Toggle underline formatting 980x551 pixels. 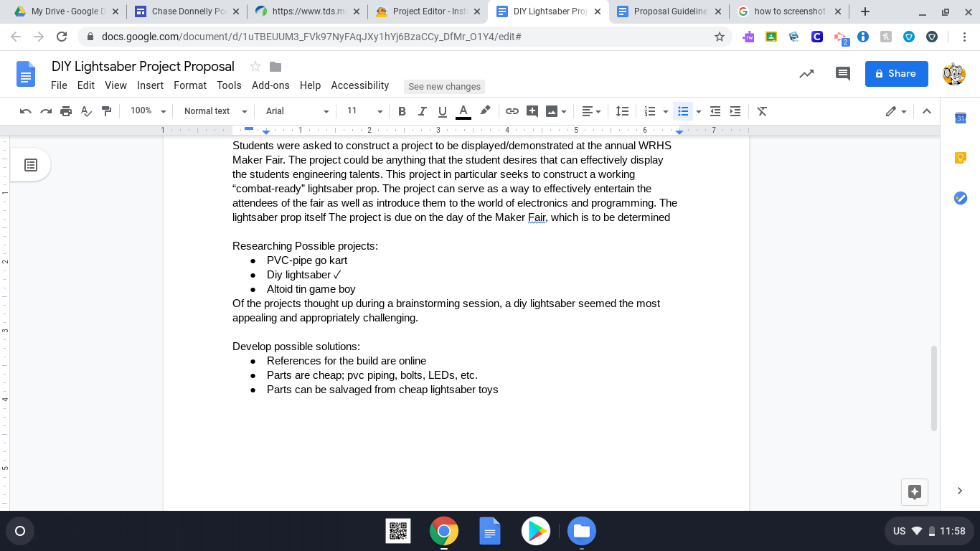(x=442, y=111)
